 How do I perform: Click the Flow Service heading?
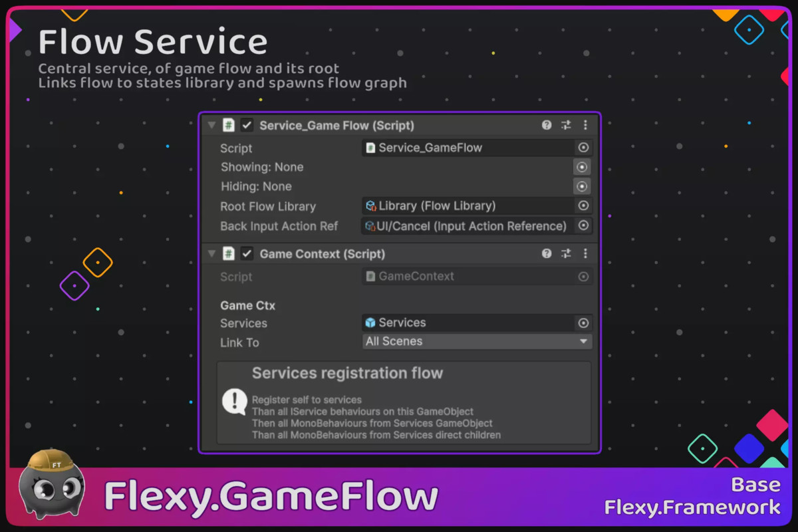[x=153, y=43]
